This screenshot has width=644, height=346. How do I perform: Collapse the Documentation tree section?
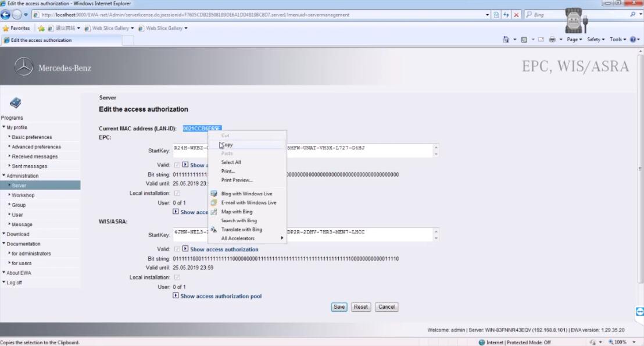pos(3,244)
